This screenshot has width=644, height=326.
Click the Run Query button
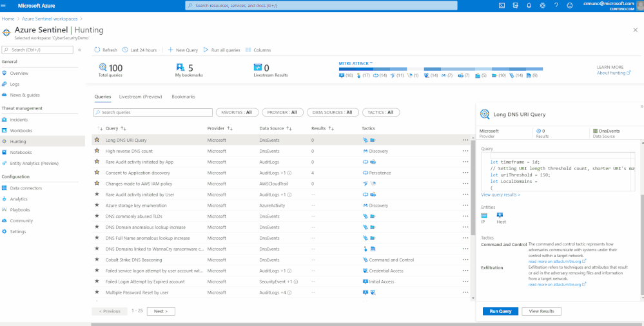(500, 311)
